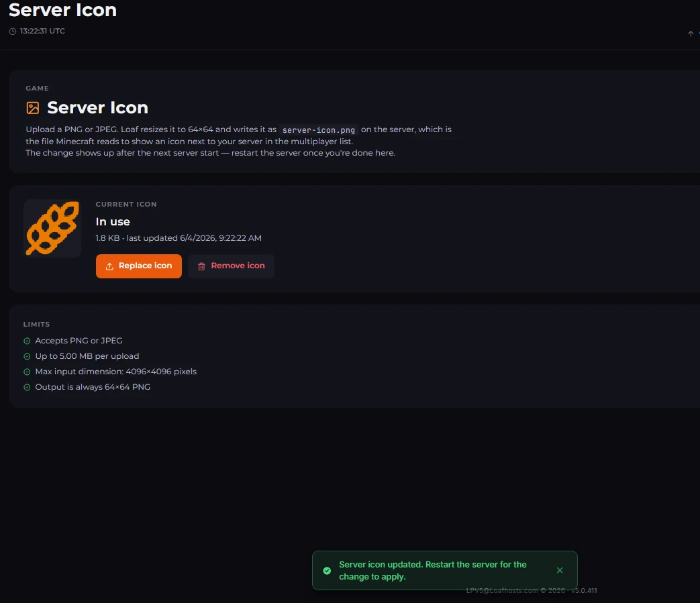Click the Replace icon button

click(139, 266)
